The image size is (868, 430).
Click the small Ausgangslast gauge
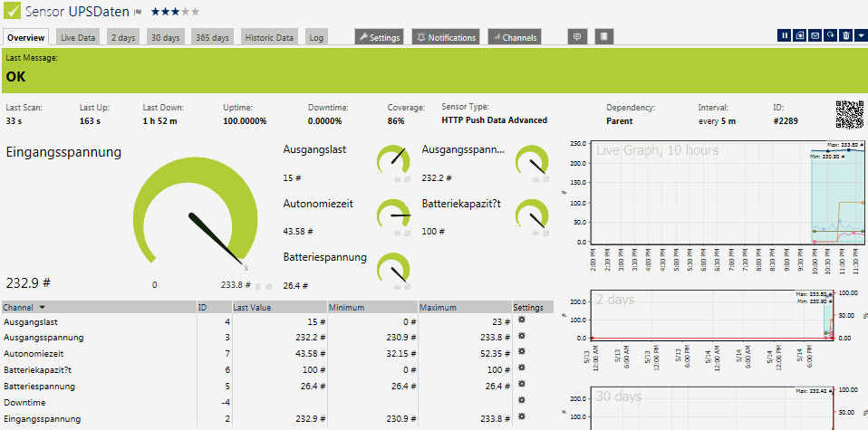(x=393, y=160)
